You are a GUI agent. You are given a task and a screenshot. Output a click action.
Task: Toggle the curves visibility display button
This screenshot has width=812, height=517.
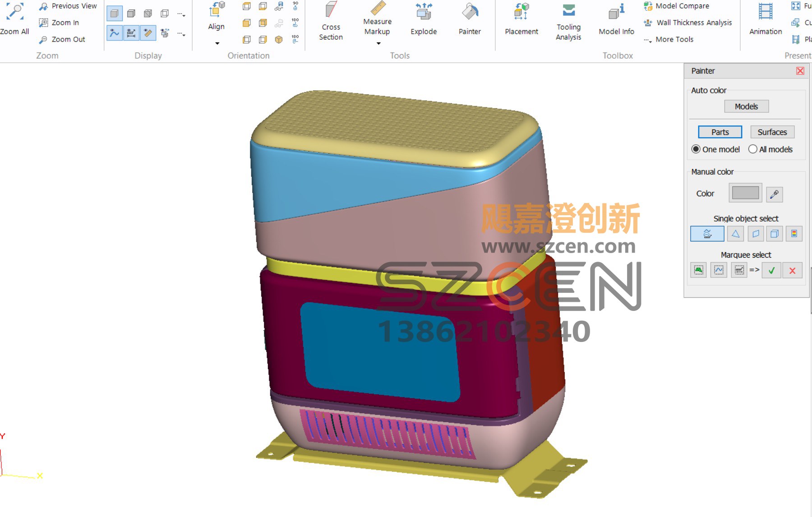(x=115, y=33)
